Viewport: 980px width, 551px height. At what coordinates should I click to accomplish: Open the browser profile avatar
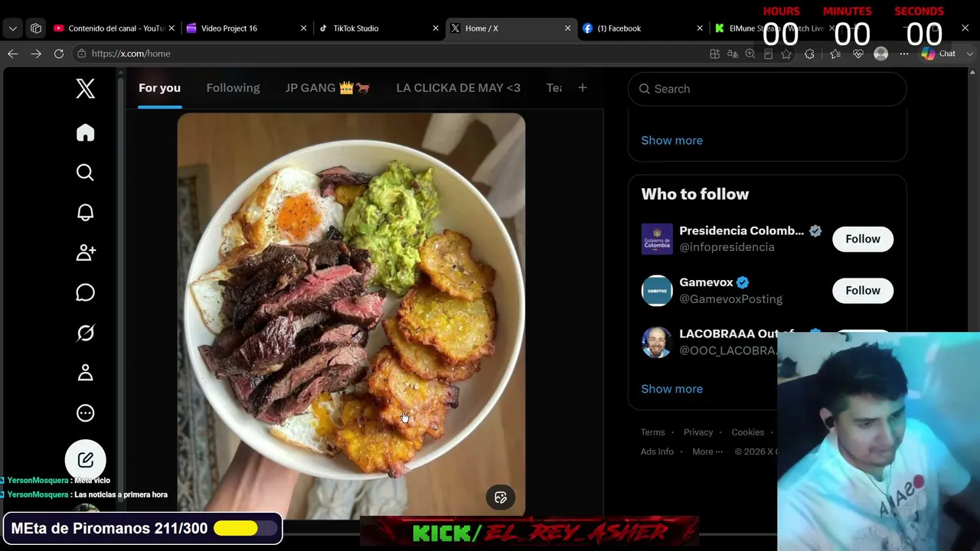(881, 54)
